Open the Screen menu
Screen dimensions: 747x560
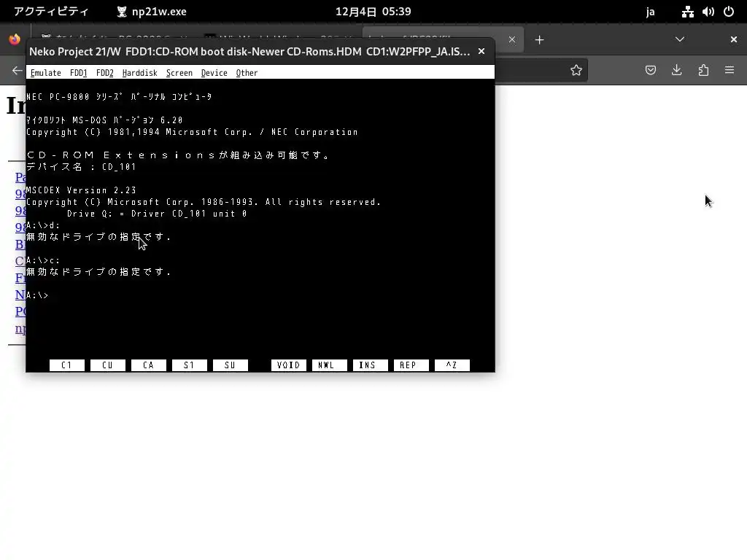[x=179, y=73]
